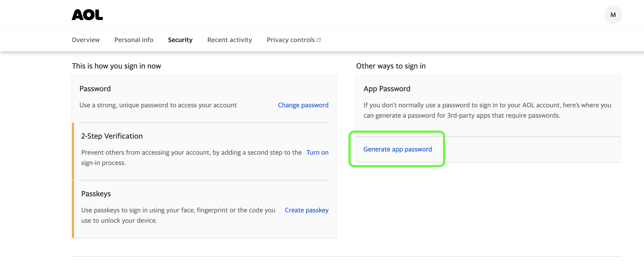This screenshot has width=644, height=268.
Task: Switch to the Personal info tab
Action: [x=134, y=40]
